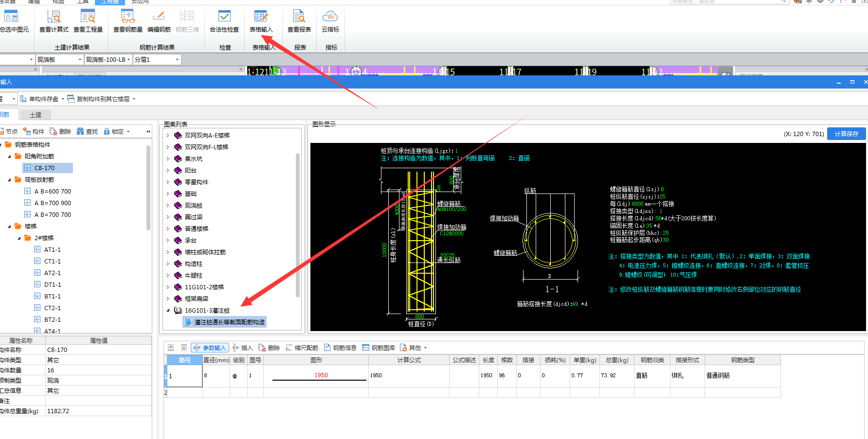Click the 节点 toolbar button
The height and width of the screenshot is (439, 868).
click(x=9, y=132)
